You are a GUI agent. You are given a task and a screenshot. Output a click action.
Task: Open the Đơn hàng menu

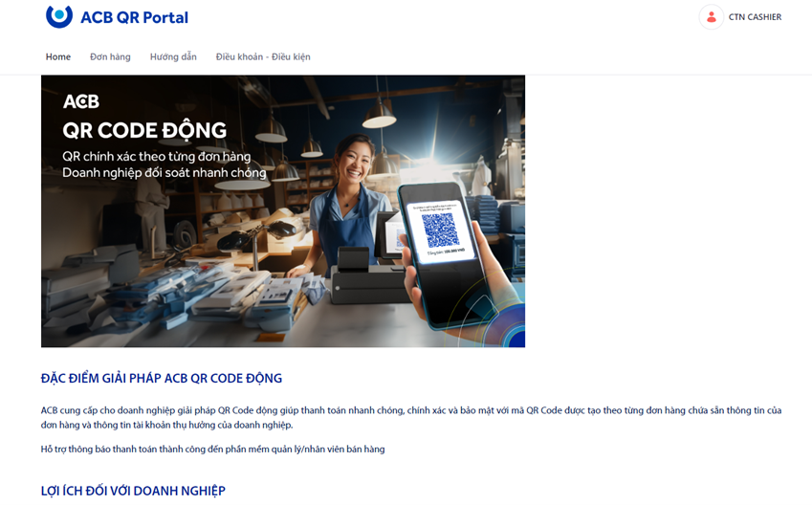click(x=110, y=57)
